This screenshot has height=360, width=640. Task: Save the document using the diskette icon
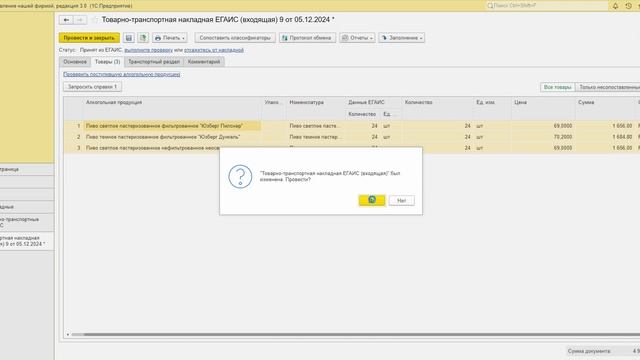[x=129, y=38]
